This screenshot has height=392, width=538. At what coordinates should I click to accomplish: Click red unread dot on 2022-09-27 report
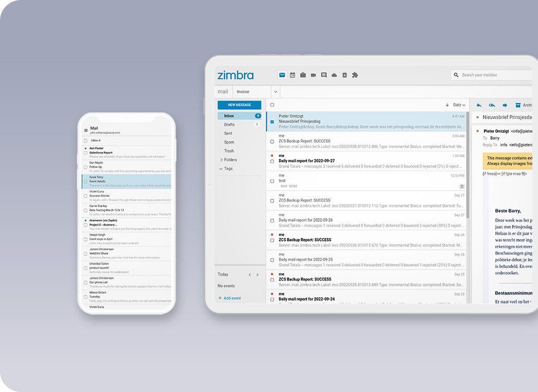(x=272, y=156)
